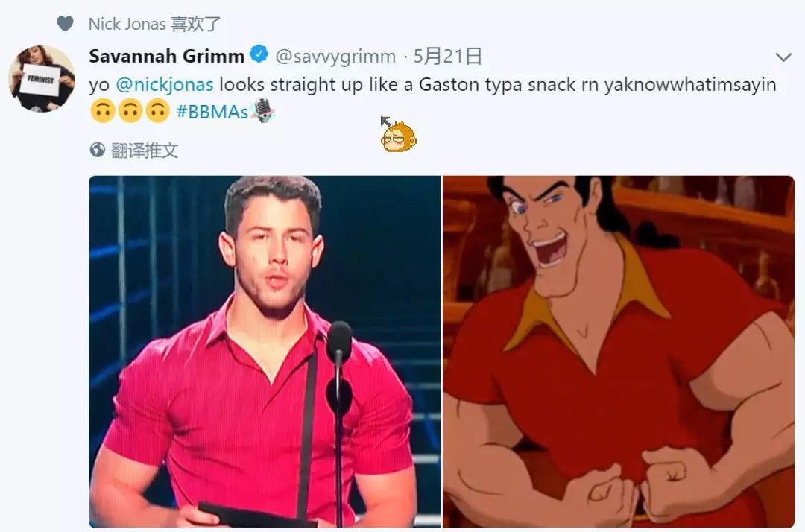
Task: Open the #BBMAs hashtag link
Action: [x=212, y=111]
